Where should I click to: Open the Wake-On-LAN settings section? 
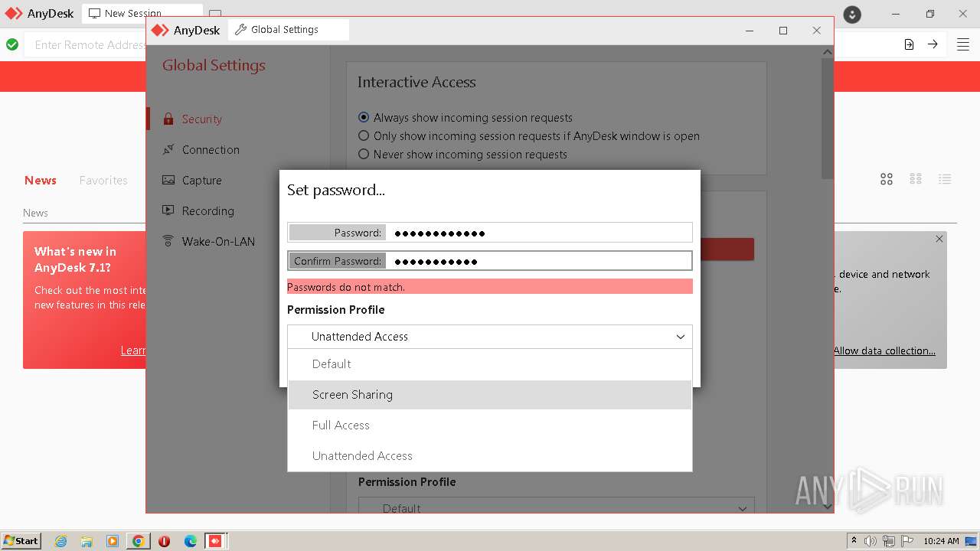point(218,242)
